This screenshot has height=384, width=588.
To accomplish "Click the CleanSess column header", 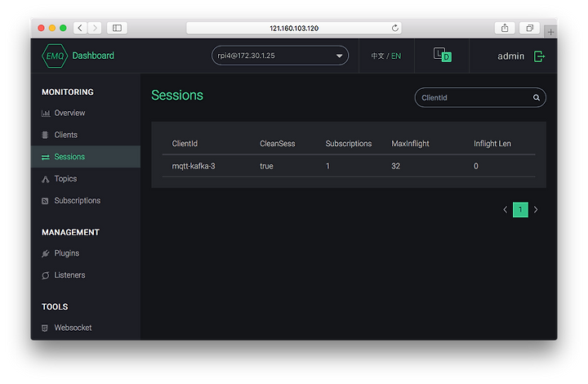I will coord(278,144).
